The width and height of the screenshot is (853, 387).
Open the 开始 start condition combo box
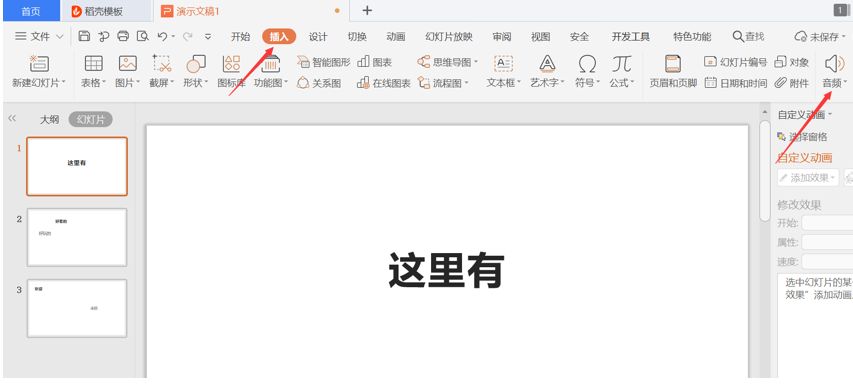coord(827,223)
